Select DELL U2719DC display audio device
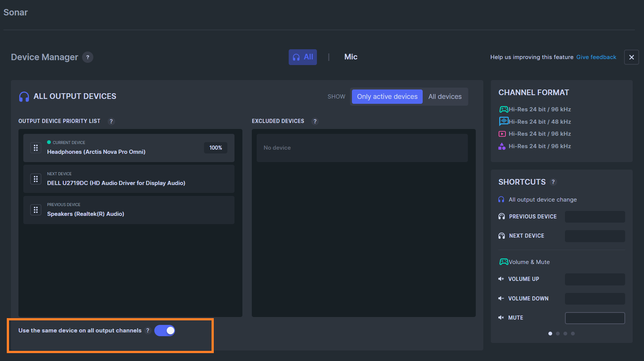This screenshot has height=361, width=644. coord(129,179)
